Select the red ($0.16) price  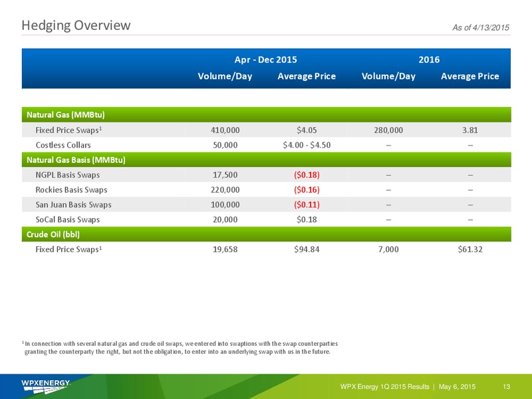point(307,190)
